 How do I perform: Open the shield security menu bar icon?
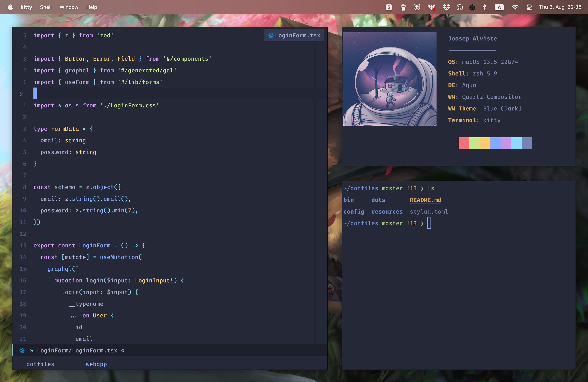pyautogui.click(x=417, y=7)
